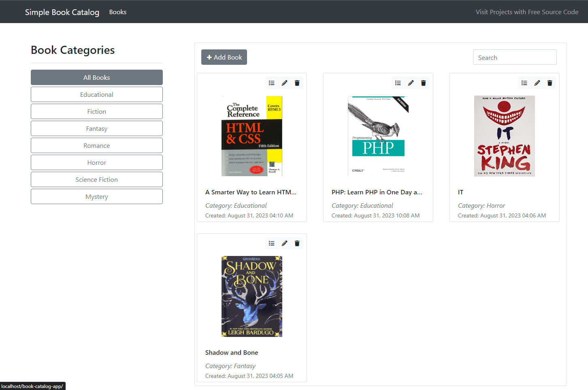Click pencil edit icon on PHP book card

411,83
